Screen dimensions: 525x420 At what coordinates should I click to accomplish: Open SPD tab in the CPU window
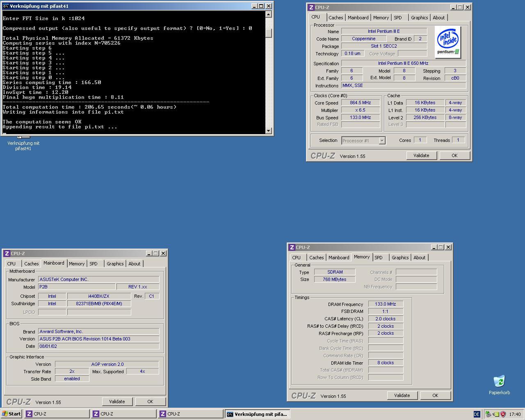[398, 18]
